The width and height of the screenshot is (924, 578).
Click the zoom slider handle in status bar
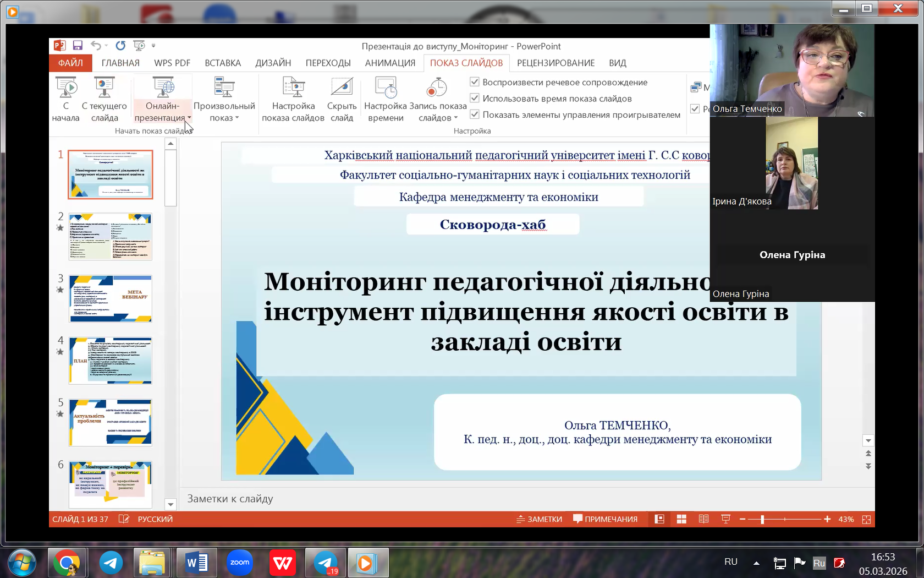(x=762, y=519)
